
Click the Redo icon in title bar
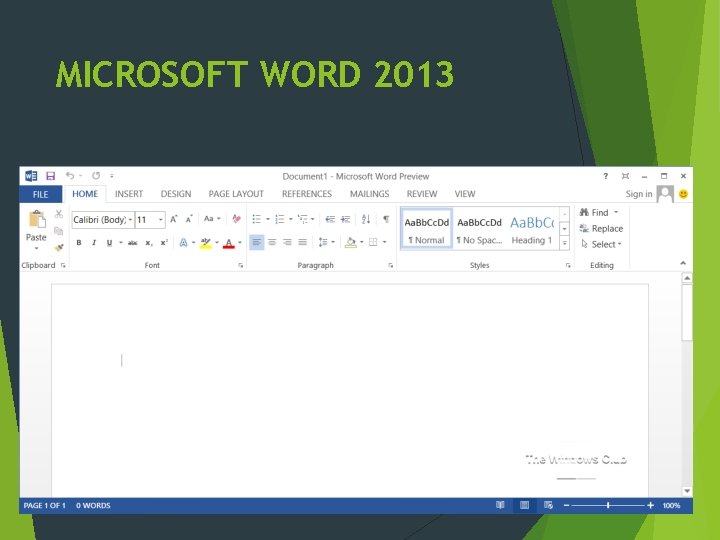[96, 175]
